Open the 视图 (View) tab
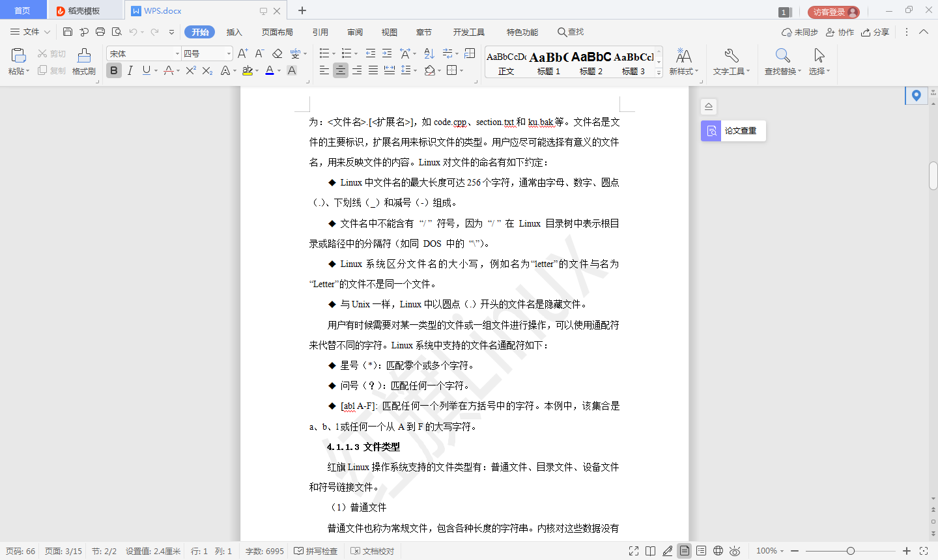 390,32
